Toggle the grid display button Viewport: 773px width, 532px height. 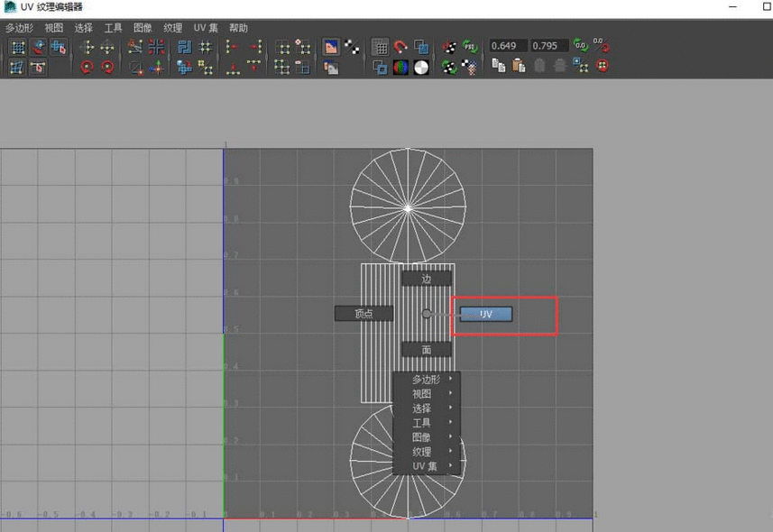(x=380, y=48)
